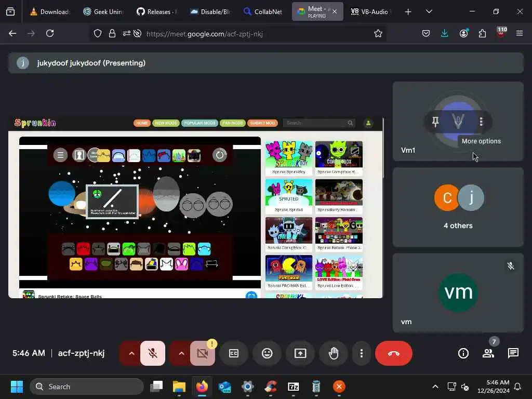Open File Explorer from taskbar
The image size is (532, 399).
179,387
